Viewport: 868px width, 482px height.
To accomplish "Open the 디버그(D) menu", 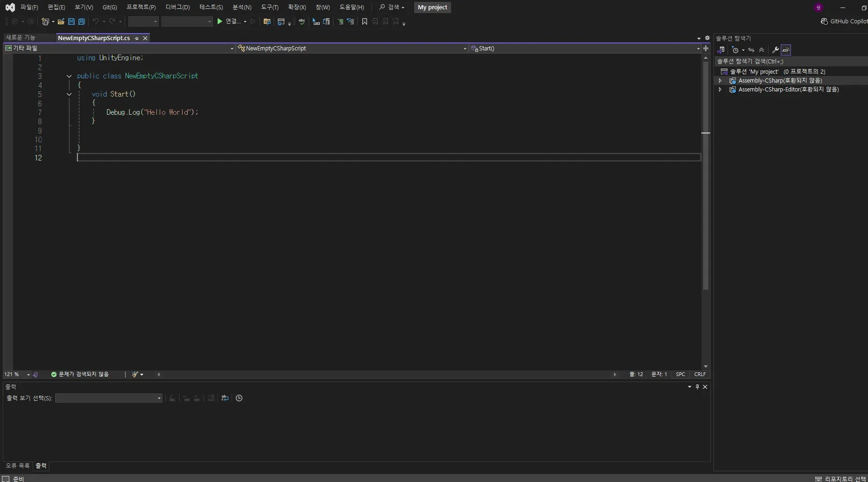I will tap(177, 7).
